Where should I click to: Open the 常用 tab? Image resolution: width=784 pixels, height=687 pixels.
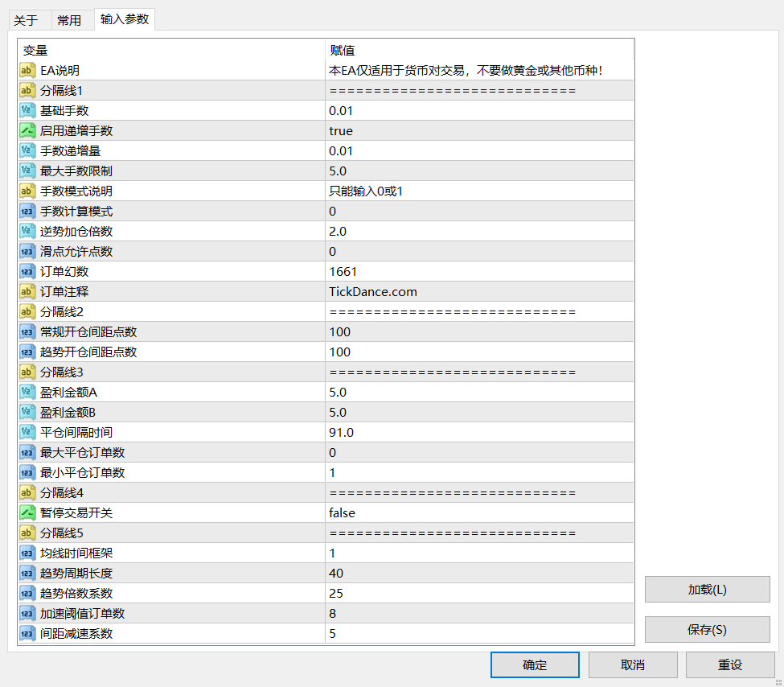pyautogui.click(x=69, y=20)
